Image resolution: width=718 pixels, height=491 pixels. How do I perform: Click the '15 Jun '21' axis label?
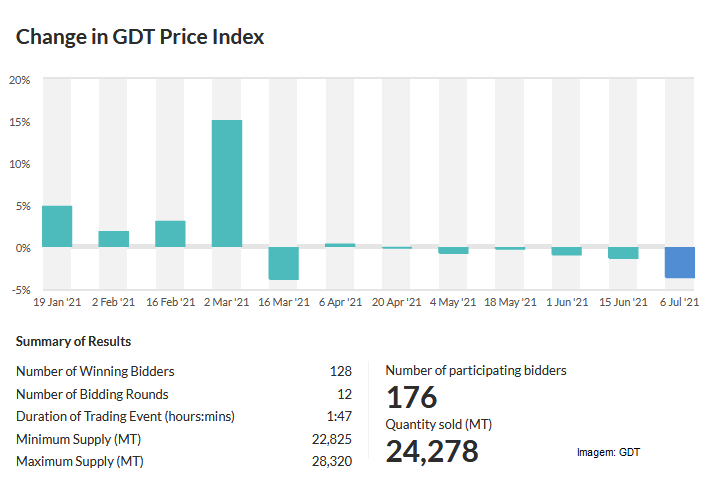tap(623, 302)
